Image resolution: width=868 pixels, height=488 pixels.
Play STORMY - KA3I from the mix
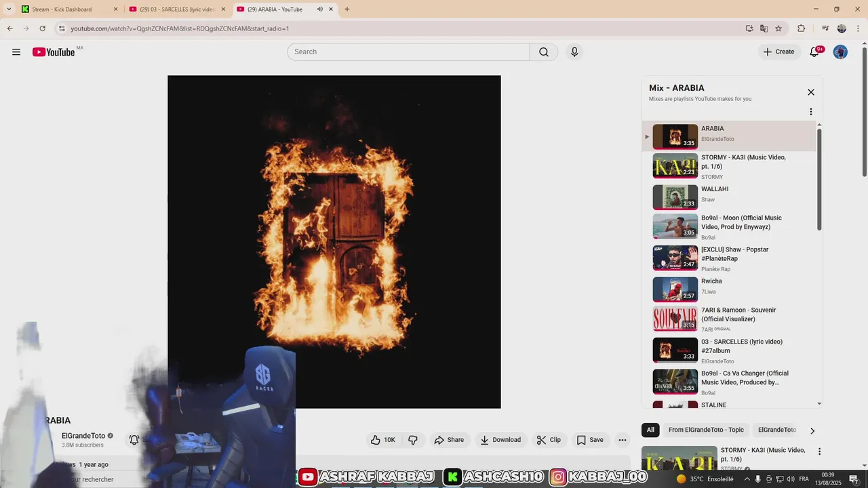pyautogui.click(x=730, y=166)
